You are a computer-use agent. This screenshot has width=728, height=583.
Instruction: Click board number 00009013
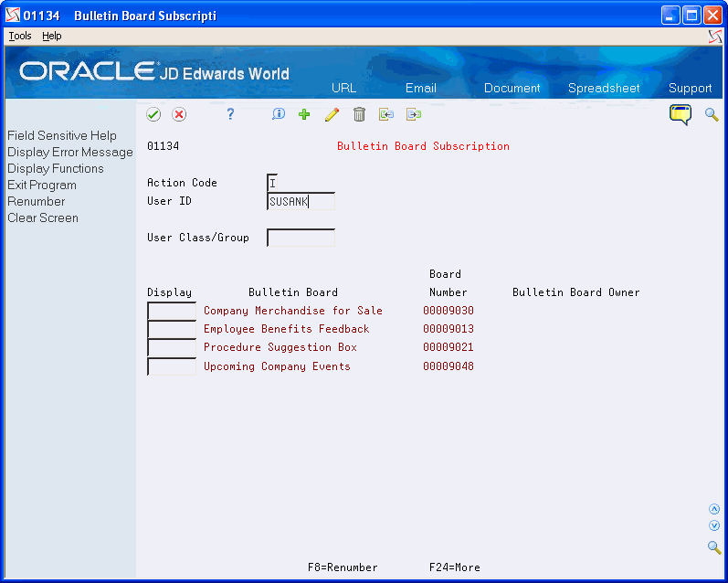point(448,329)
